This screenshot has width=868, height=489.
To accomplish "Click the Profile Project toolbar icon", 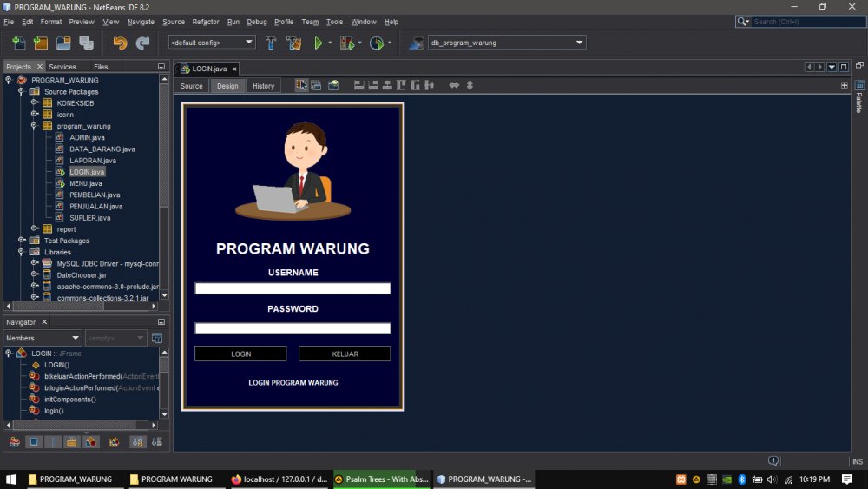I will [376, 43].
